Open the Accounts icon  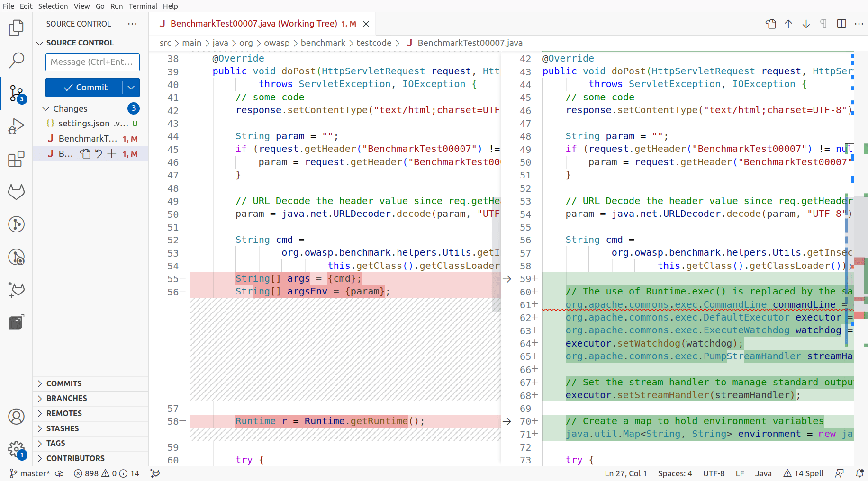coord(16,417)
